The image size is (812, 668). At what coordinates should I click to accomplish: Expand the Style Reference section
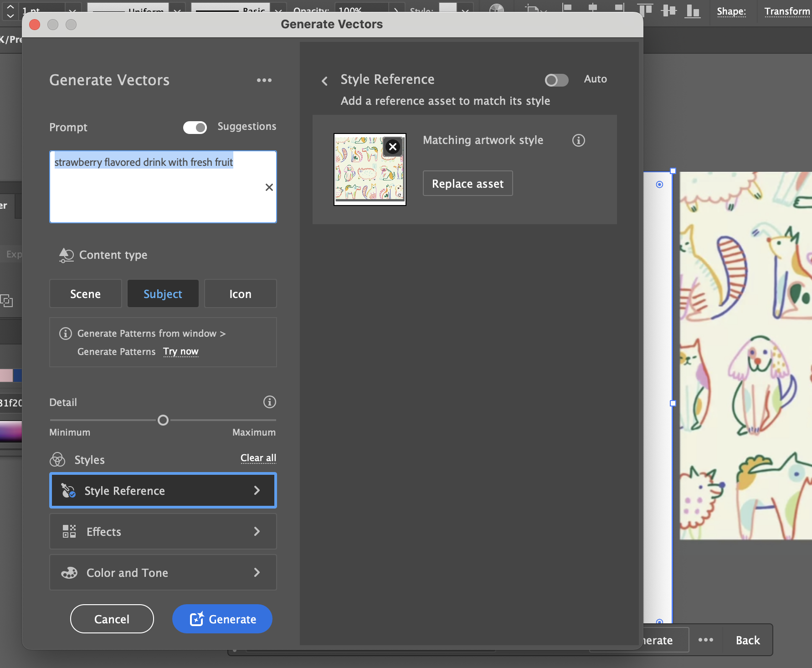pyautogui.click(x=163, y=491)
